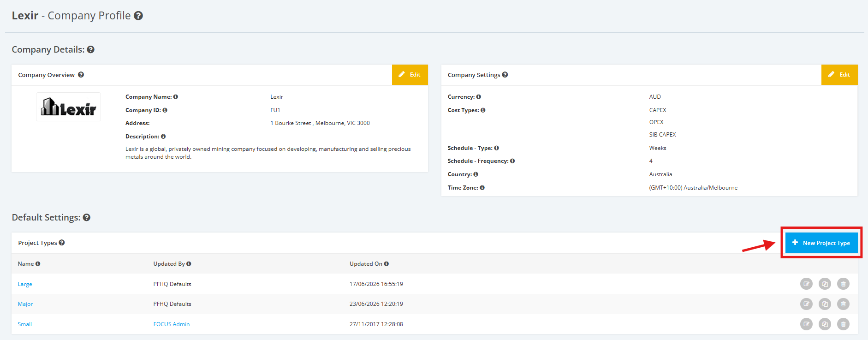The image size is (868, 340).
Task: Click the Lexir company logo
Action: click(68, 107)
